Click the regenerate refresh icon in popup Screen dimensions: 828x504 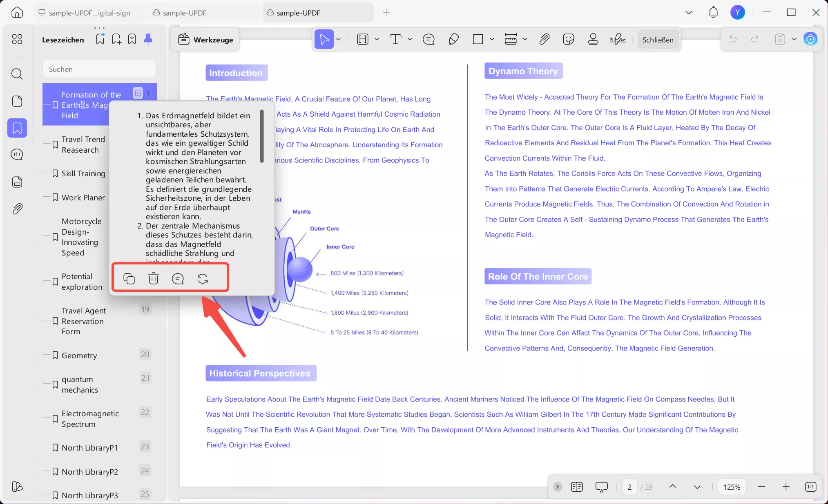(203, 278)
